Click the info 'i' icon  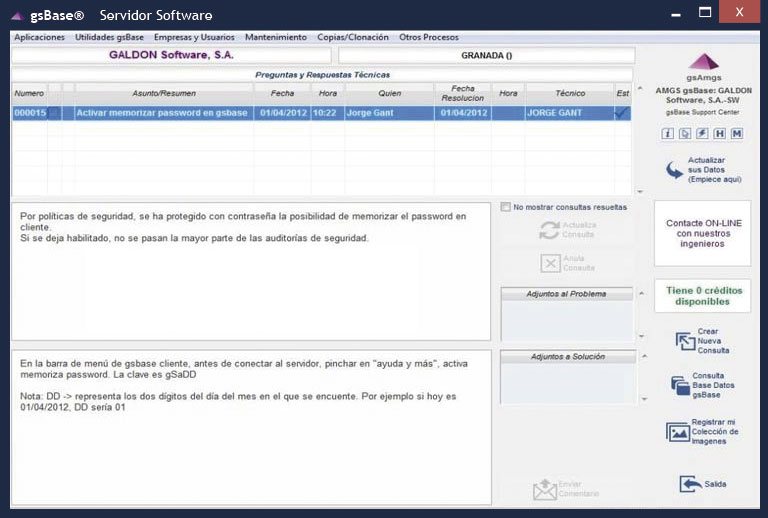pos(668,134)
